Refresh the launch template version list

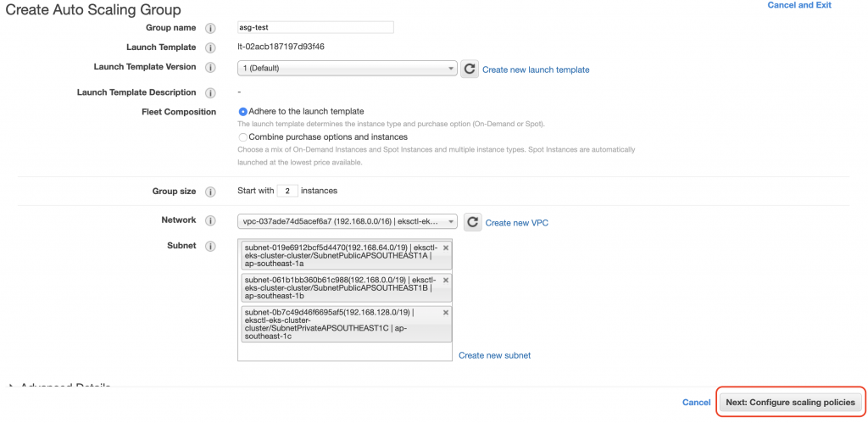point(470,69)
